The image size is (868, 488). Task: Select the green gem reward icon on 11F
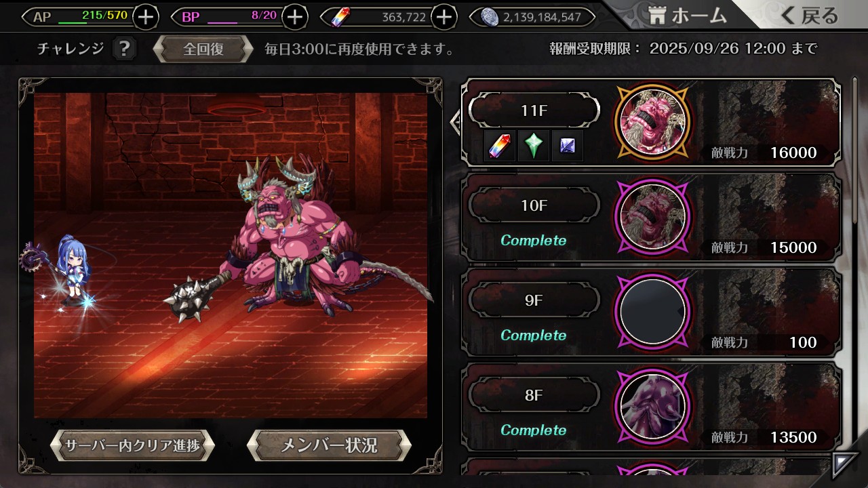pos(534,146)
